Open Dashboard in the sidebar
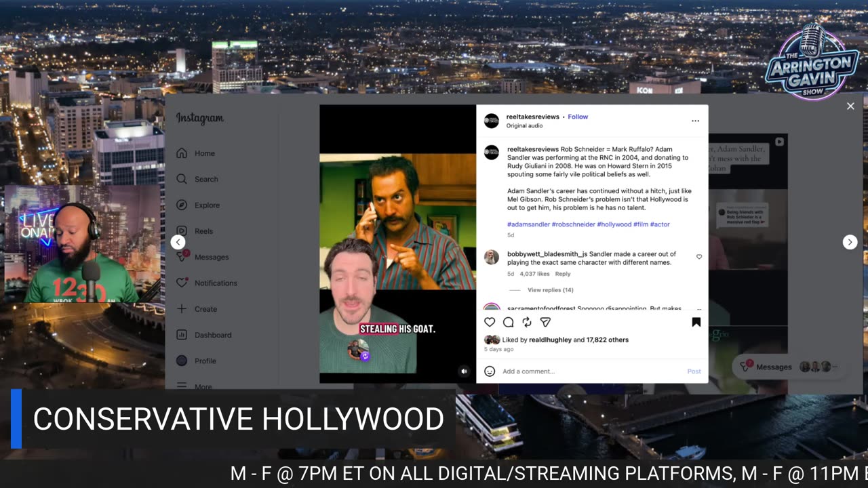This screenshot has height=488, width=868. click(x=204, y=335)
